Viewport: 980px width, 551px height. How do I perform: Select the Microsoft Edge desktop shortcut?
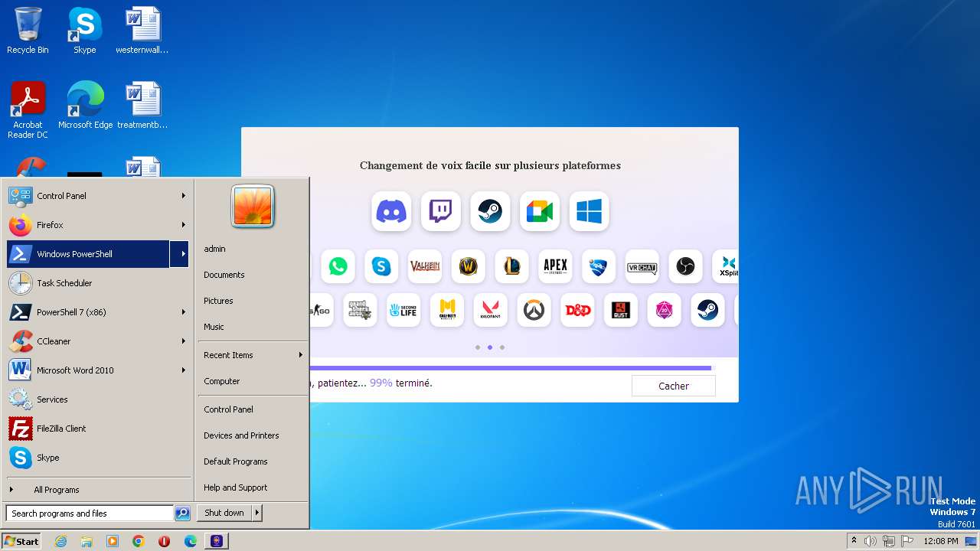coord(85,105)
